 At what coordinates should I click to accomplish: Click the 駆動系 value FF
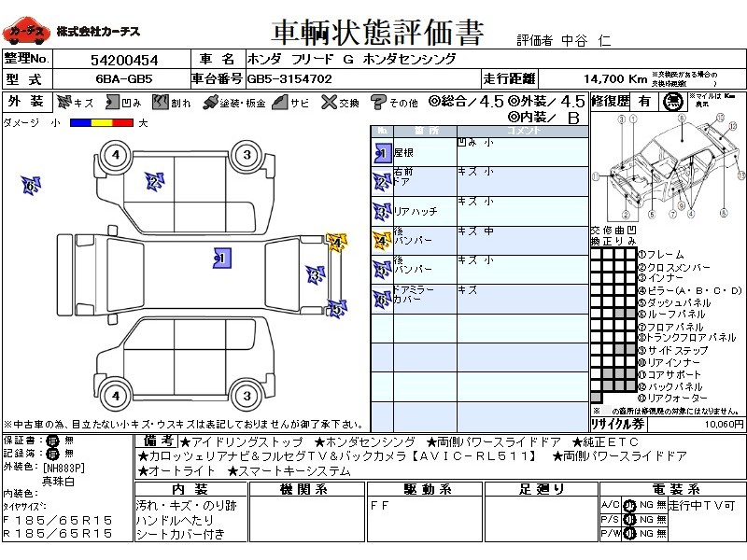380,506
